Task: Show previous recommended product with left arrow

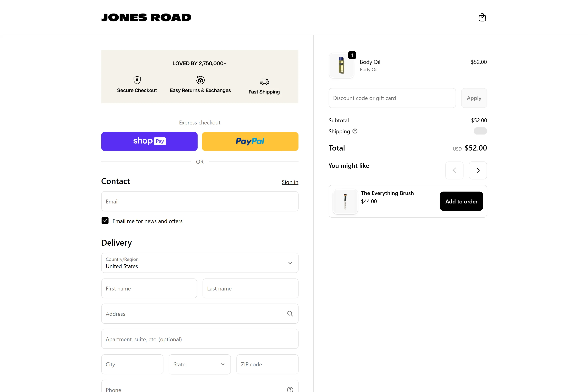Action: tap(454, 170)
